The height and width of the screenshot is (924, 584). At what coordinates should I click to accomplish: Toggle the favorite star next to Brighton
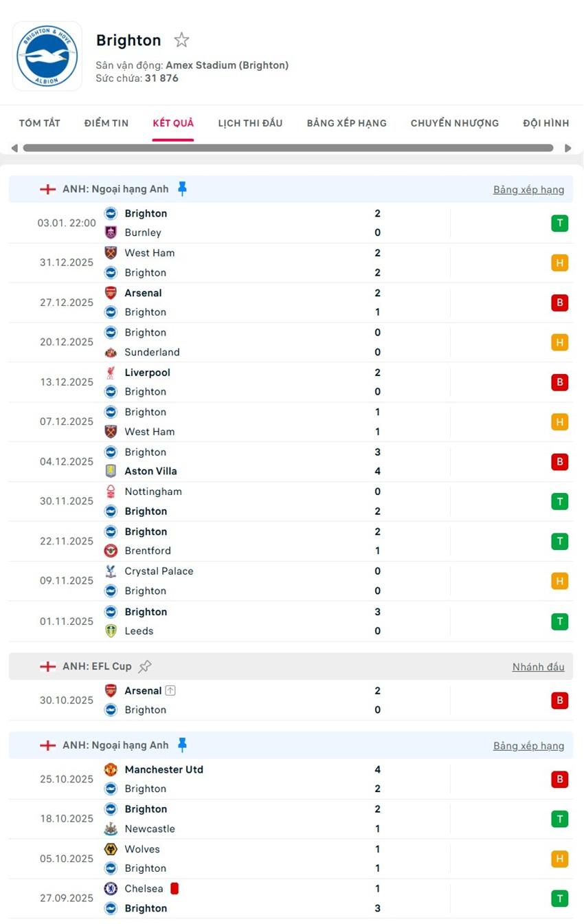181,39
